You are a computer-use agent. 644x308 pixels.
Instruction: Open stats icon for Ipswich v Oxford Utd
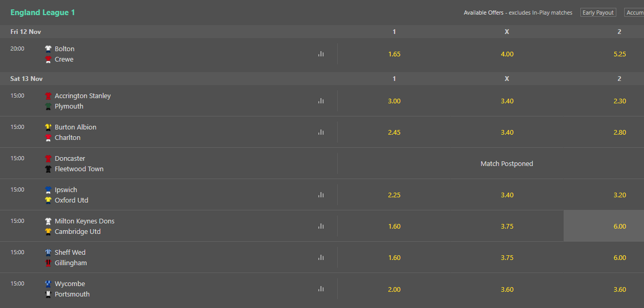tap(321, 195)
